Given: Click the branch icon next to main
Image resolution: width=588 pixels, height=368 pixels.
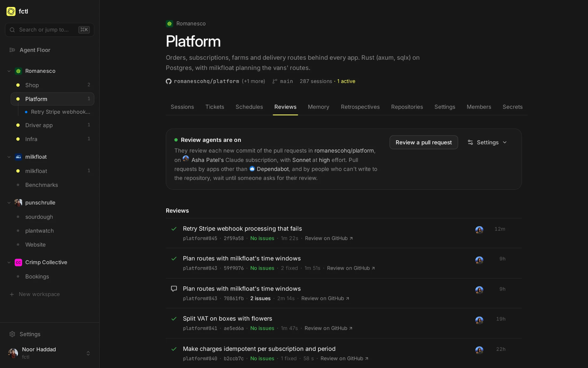Looking at the screenshot, I should (275, 81).
